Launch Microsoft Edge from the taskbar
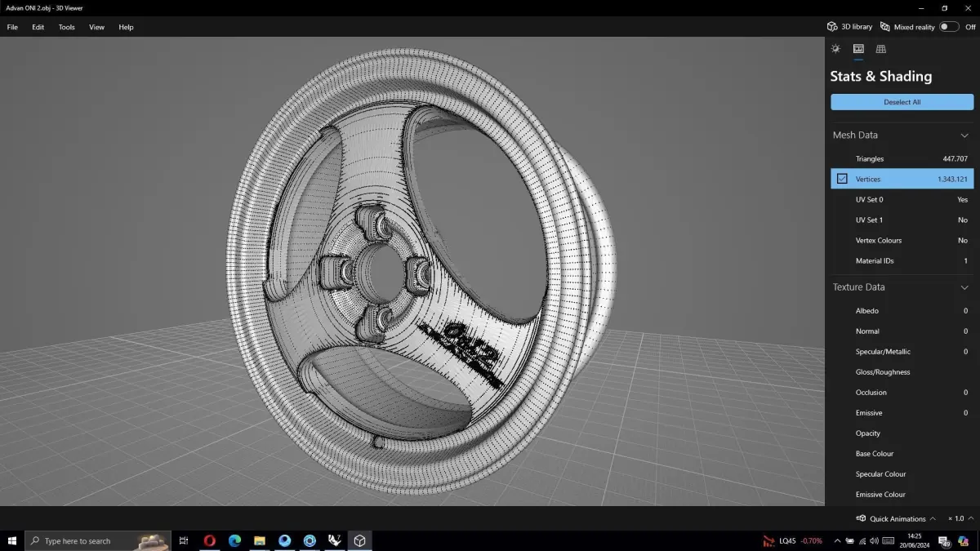Image resolution: width=980 pixels, height=551 pixels. (234, 540)
